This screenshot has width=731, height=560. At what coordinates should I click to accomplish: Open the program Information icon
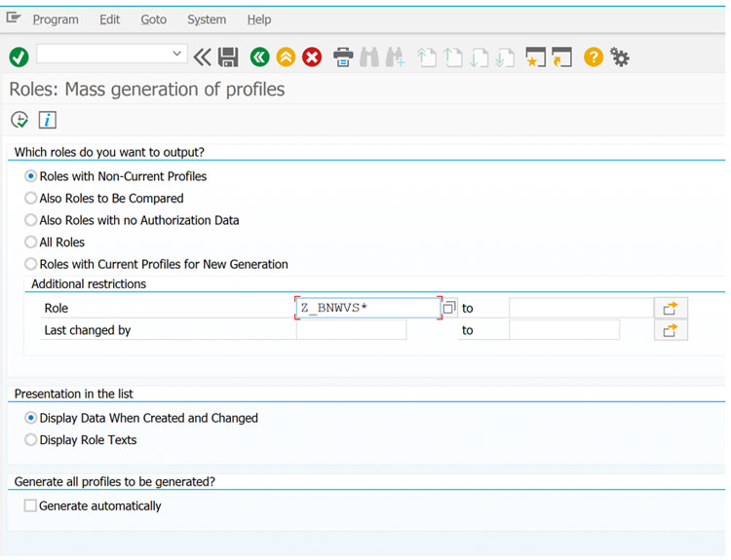click(47, 120)
